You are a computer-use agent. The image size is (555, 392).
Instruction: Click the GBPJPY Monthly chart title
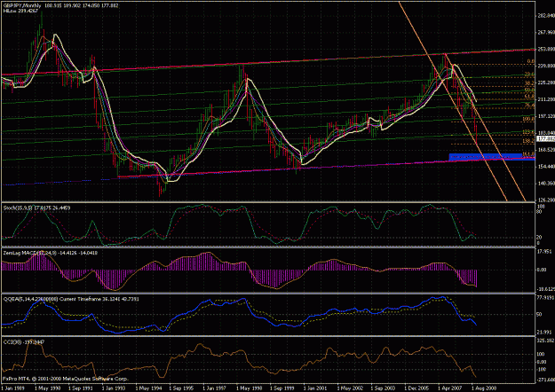click(x=22, y=5)
